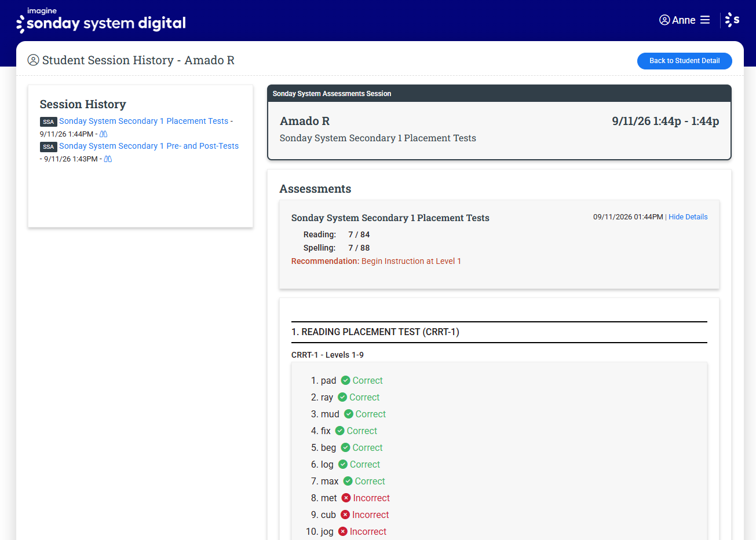This screenshot has height=540, width=756.
Task: Click the red X icon for met
Action: [346, 498]
